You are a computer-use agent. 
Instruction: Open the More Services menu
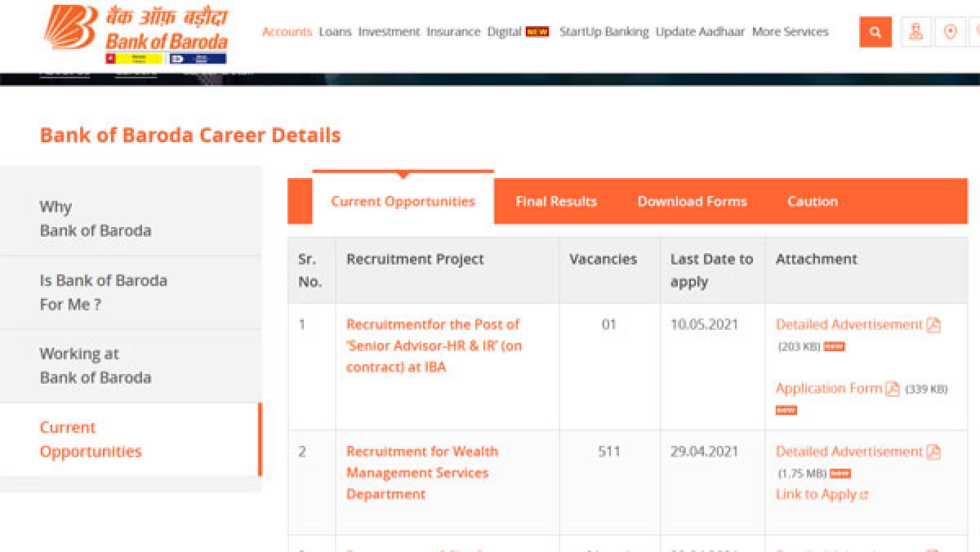[x=790, y=32]
